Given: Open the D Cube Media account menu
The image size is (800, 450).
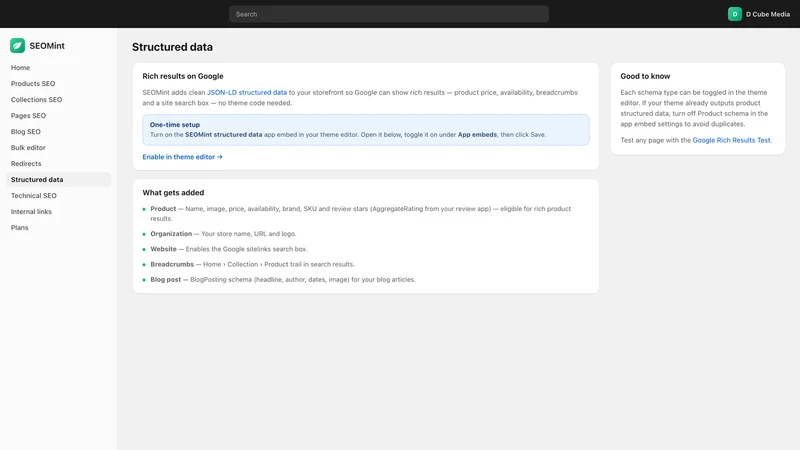Looking at the screenshot, I should coord(759,14).
